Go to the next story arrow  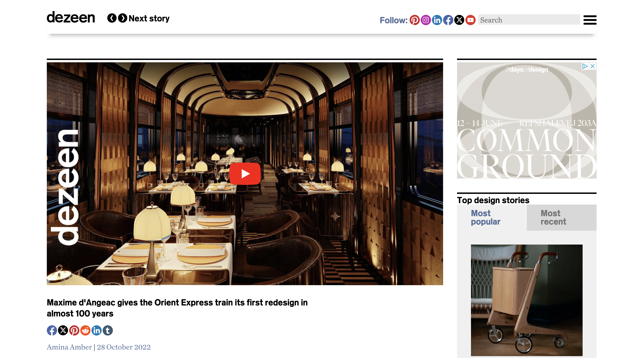pyautogui.click(x=122, y=18)
